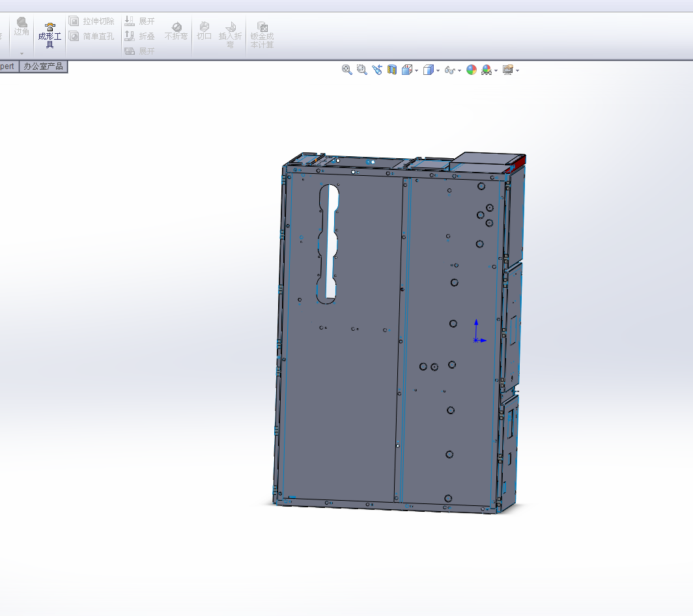Screen dimensions: 693x616
Task: Click the Zoom to Area icon
Action: click(362, 70)
